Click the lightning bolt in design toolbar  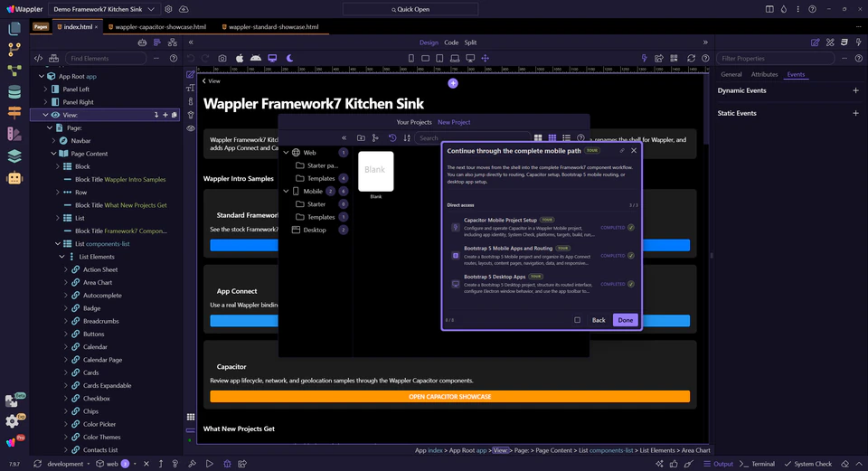pyautogui.click(x=644, y=58)
